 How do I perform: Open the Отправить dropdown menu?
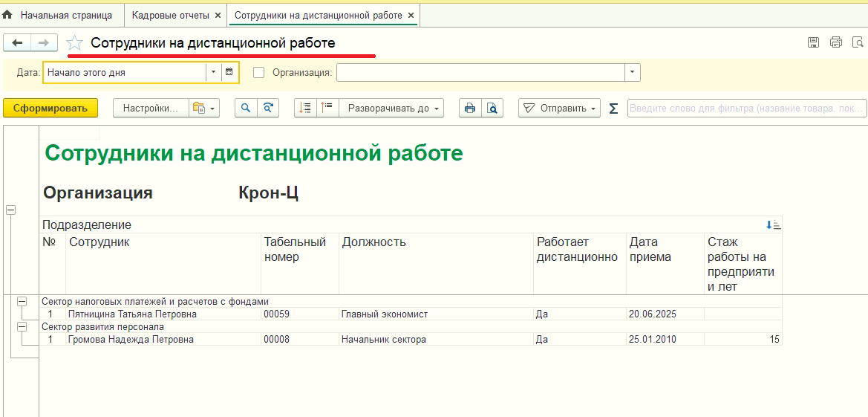tap(559, 108)
